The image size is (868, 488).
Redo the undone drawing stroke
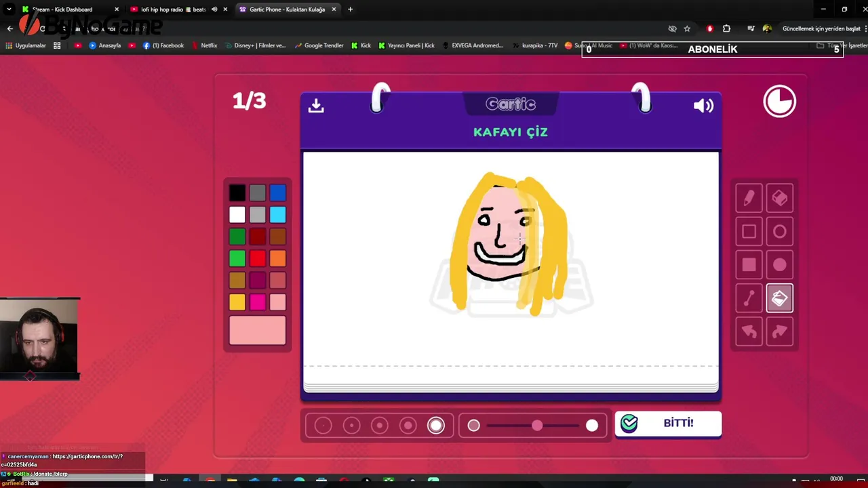click(779, 331)
